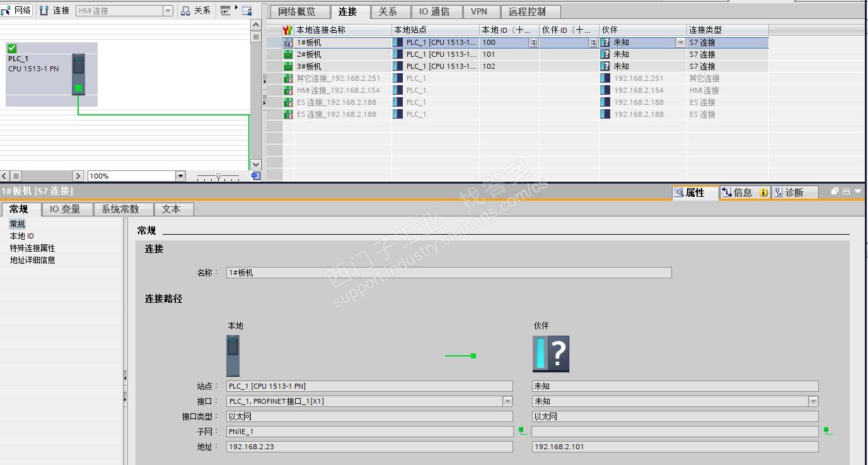This screenshot has height=465, width=868.
Task: Click the partner ID list button in 1#板机 row
Action: (593, 43)
